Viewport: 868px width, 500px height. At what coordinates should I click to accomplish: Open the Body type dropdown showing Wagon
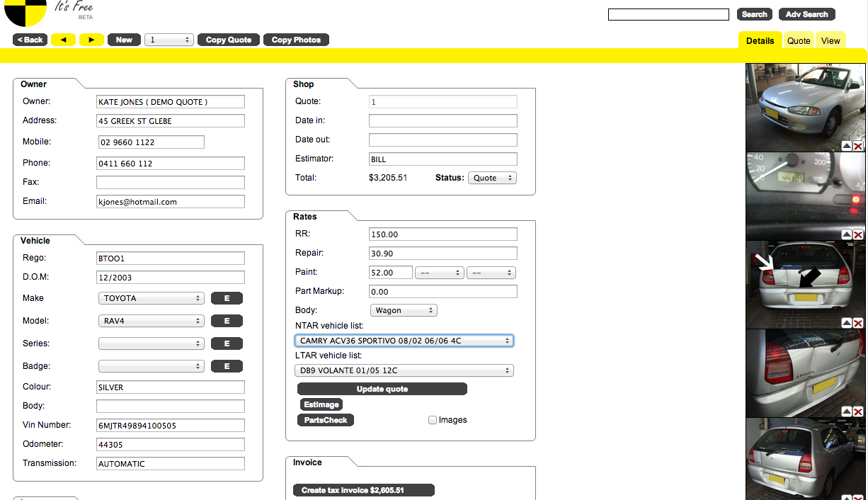tap(404, 310)
